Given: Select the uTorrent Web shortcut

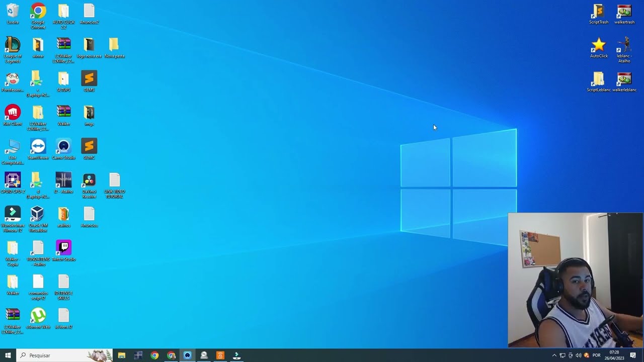Looking at the screenshot, I should pyautogui.click(x=38, y=318).
